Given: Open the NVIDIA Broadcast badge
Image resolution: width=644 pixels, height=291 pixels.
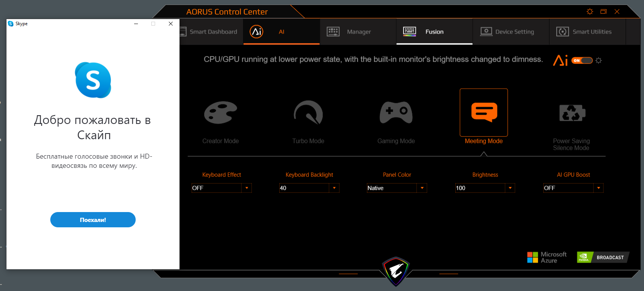Looking at the screenshot, I should 603,257.
